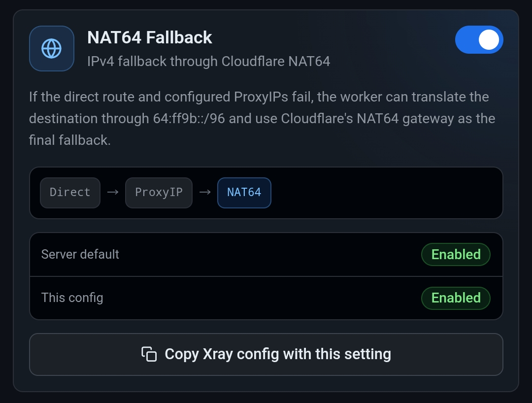Toggle the NAT64 Fallback switch off
Image resolution: width=532 pixels, height=403 pixels.
[479, 40]
